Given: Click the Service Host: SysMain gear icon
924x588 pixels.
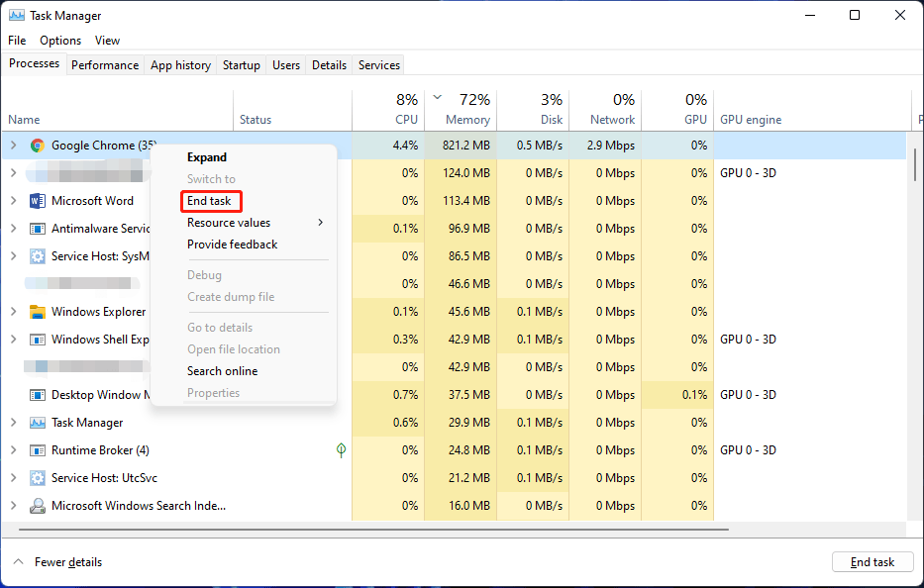Looking at the screenshot, I should click(x=37, y=256).
